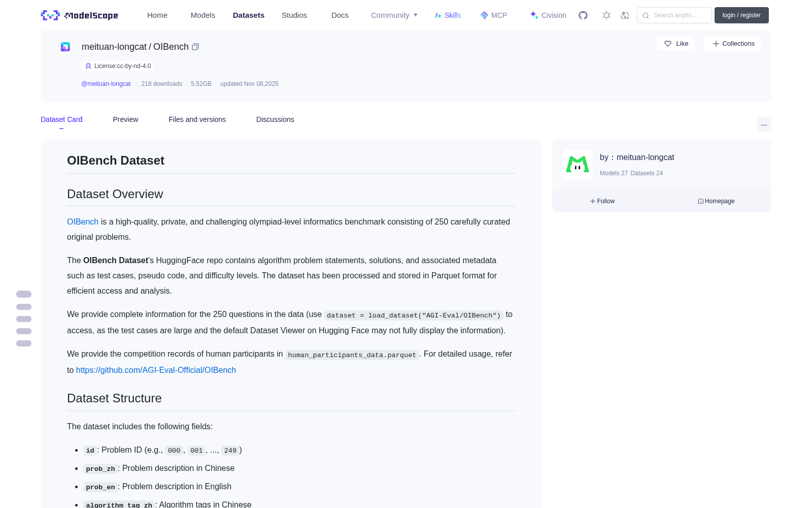Screen dimensions: 812x508
Task: Click meituan-longcat in the dataset title
Action: (x=114, y=47)
